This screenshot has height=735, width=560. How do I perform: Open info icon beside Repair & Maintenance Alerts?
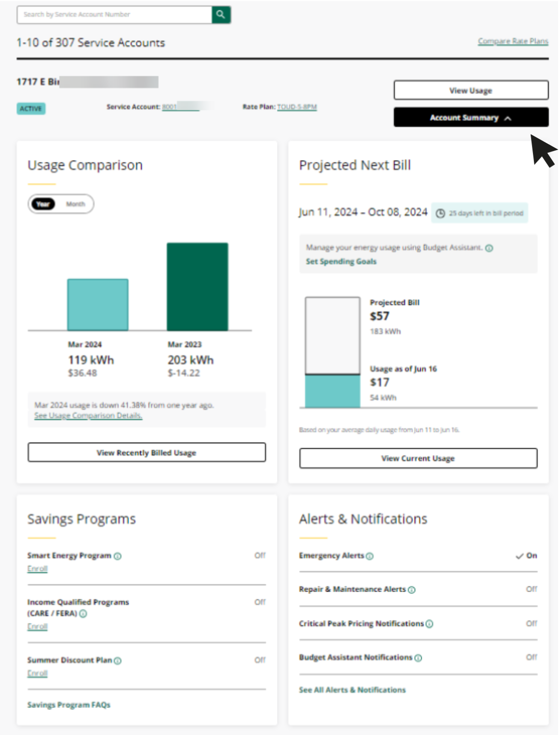coord(412,590)
